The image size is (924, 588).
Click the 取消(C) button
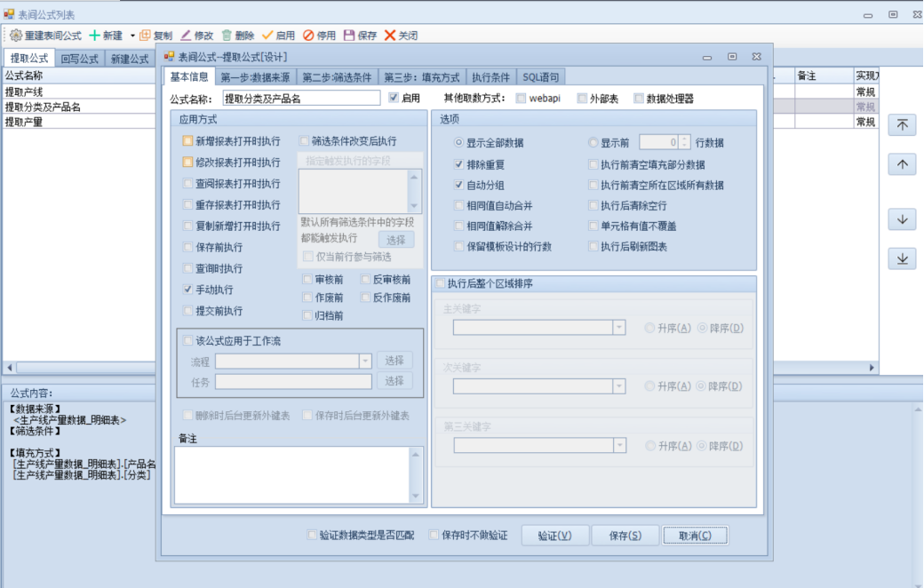695,536
